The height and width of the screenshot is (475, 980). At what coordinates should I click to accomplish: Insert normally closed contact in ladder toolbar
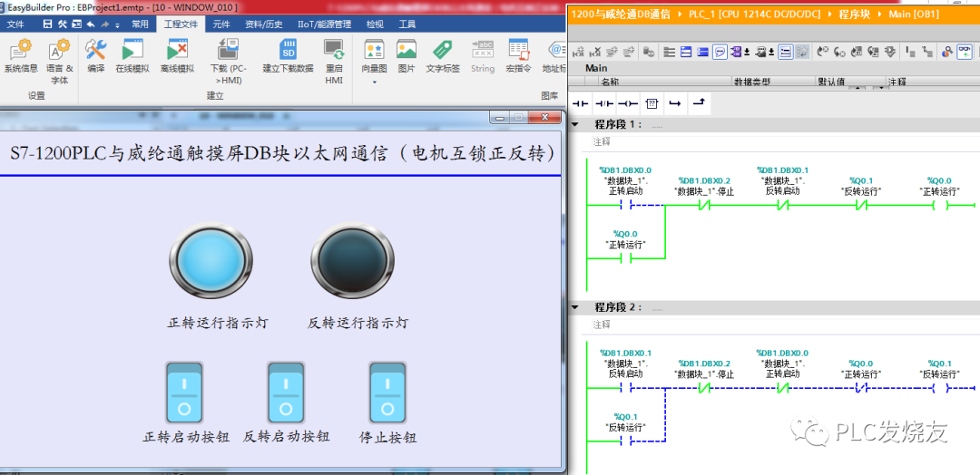coord(604,103)
